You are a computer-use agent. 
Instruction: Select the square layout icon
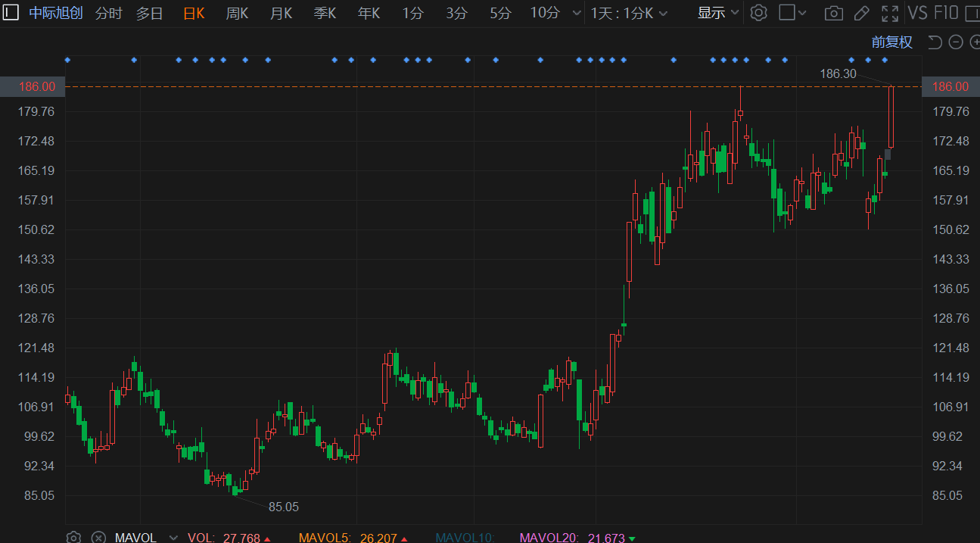pyautogui.click(x=787, y=13)
